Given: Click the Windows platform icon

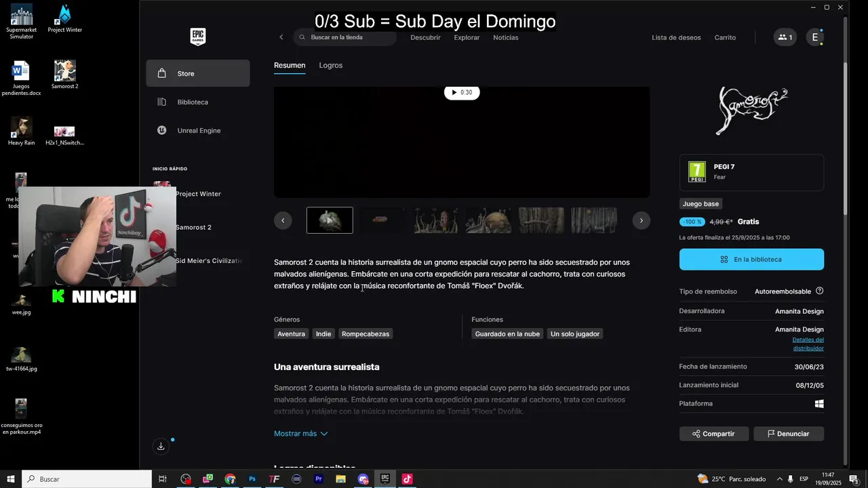Looking at the screenshot, I should click(x=819, y=404).
